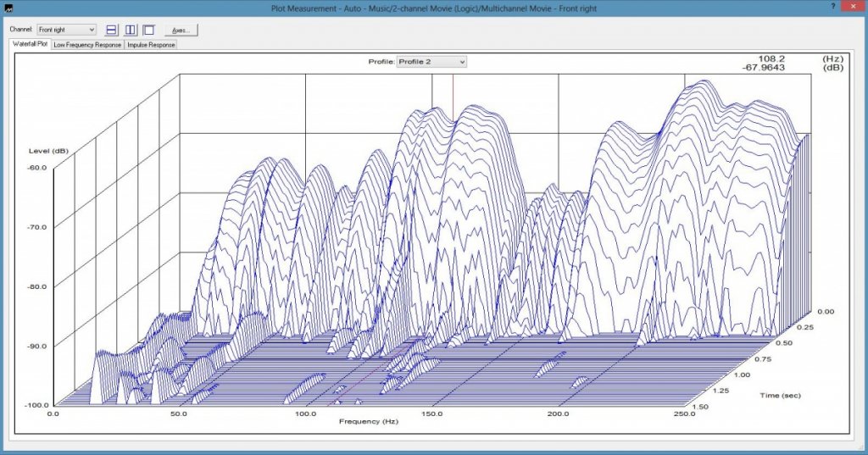
Task: Click the help question mark button
Action: (x=833, y=6)
